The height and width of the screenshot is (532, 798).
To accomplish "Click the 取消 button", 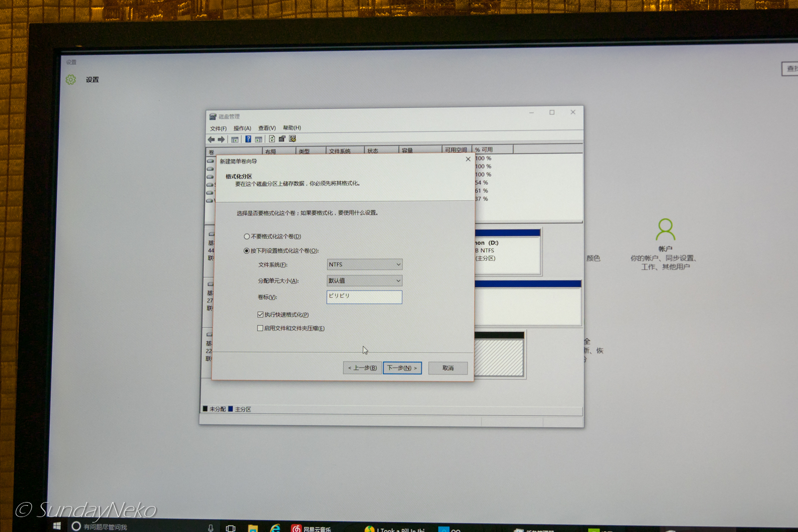I will tap(448, 368).
